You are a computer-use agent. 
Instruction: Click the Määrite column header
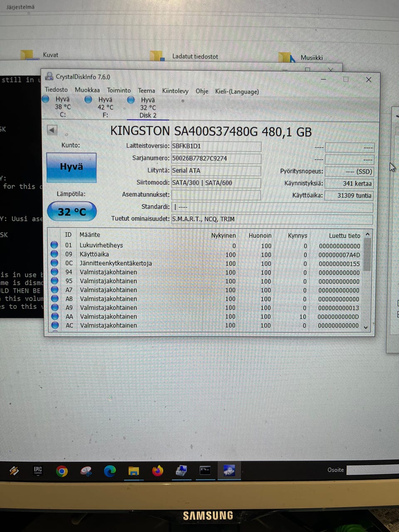coord(90,235)
